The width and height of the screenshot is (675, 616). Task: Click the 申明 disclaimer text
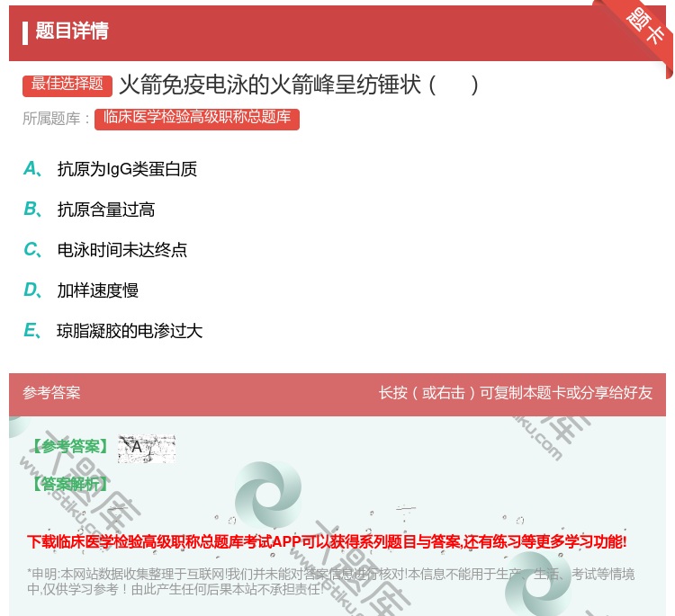click(330, 581)
